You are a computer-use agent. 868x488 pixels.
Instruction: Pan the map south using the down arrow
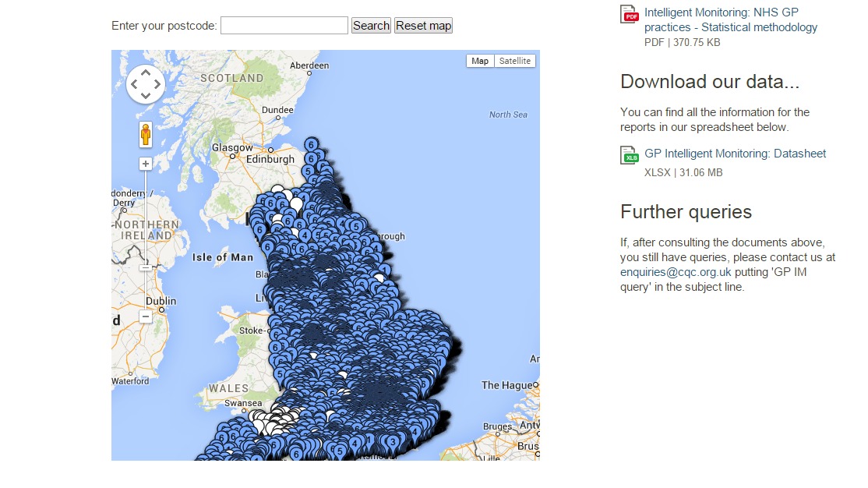(x=146, y=95)
